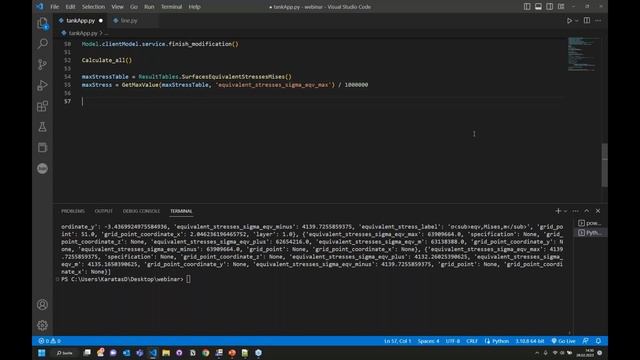Viewport: 640px width, 360px height.
Task: Click Visual Studio Code taskbar icon
Action: tap(153, 353)
